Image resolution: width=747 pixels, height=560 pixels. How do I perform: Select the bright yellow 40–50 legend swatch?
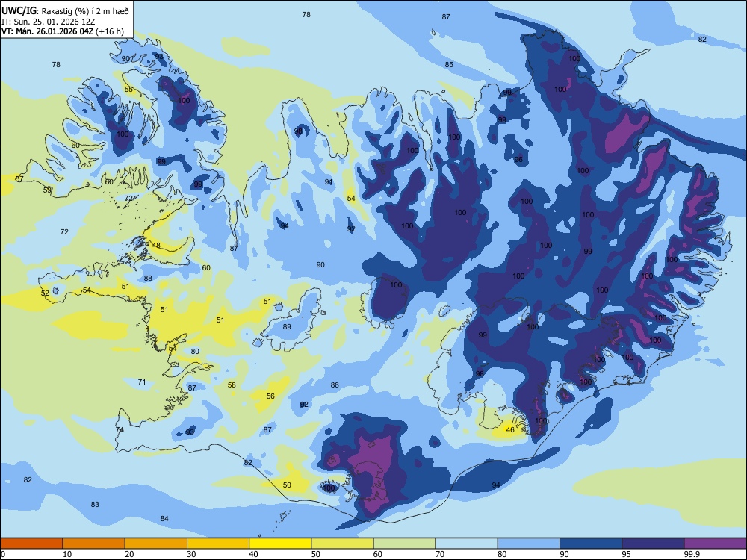pyautogui.click(x=280, y=544)
